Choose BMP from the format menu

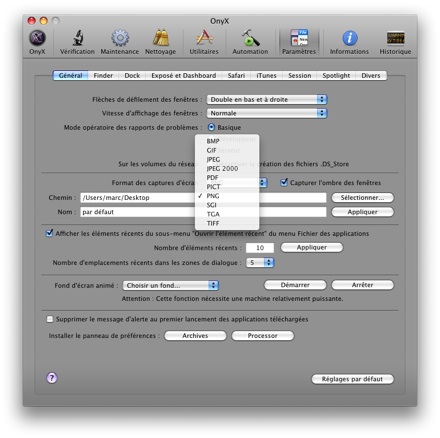coord(227,141)
